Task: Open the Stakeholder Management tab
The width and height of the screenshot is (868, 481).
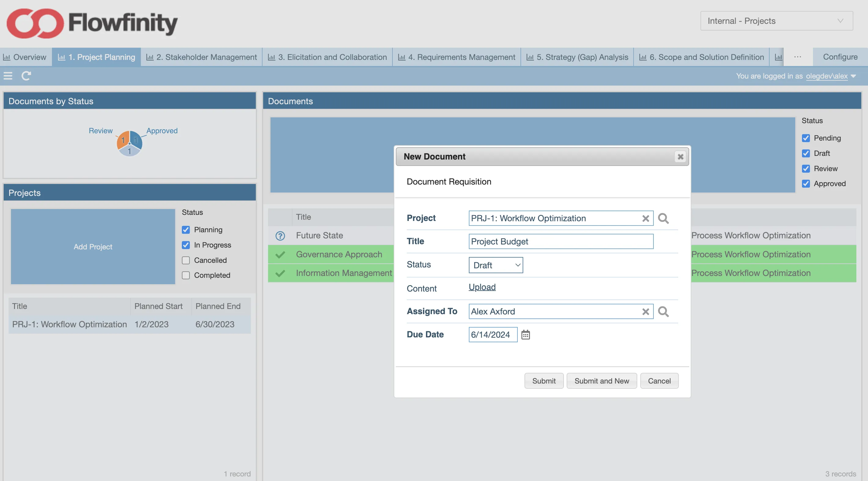Action: tap(202, 57)
